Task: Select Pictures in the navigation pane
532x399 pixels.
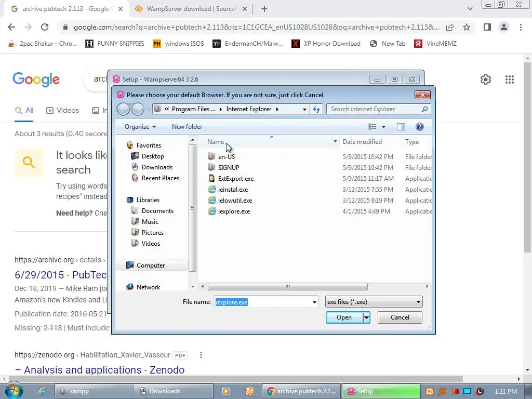Action: (153, 232)
